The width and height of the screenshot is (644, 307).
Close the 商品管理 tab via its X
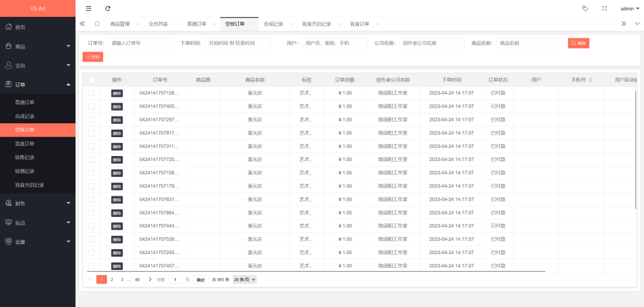[138, 24]
